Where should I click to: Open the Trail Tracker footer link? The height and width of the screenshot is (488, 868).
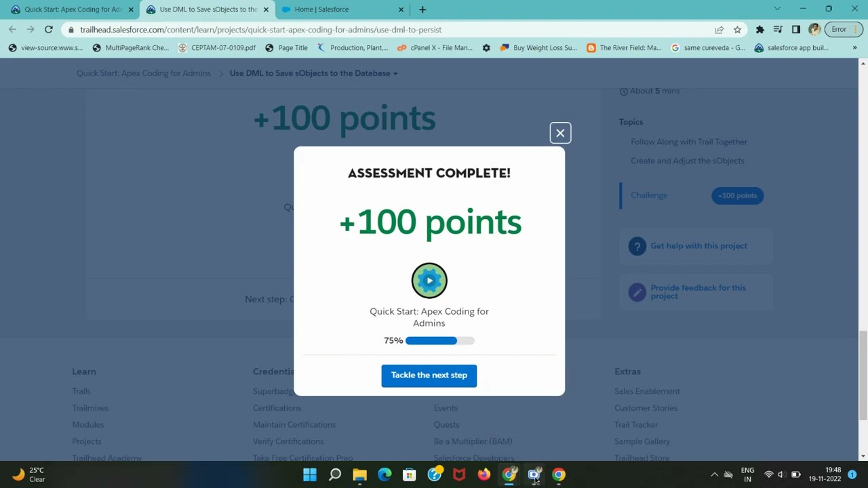pos(636,424)
